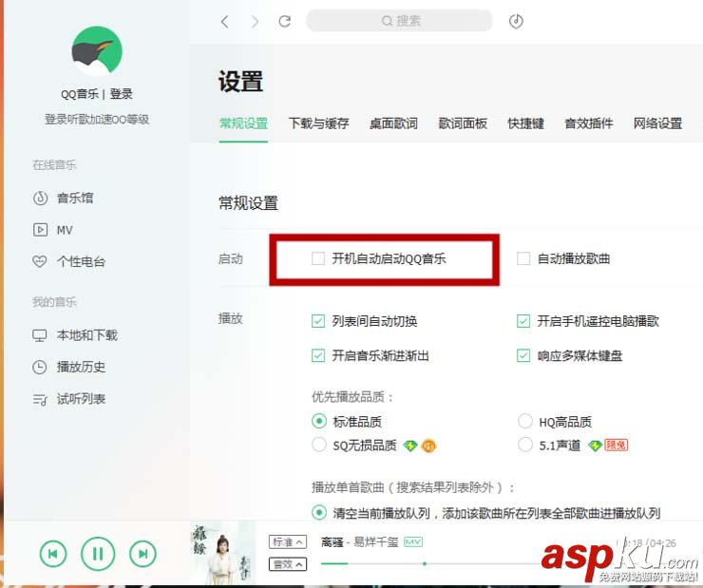Open MV section in the sidebar
Image resolution: width=703 pixels, height=588 pixels.
[x=52, y=230]
